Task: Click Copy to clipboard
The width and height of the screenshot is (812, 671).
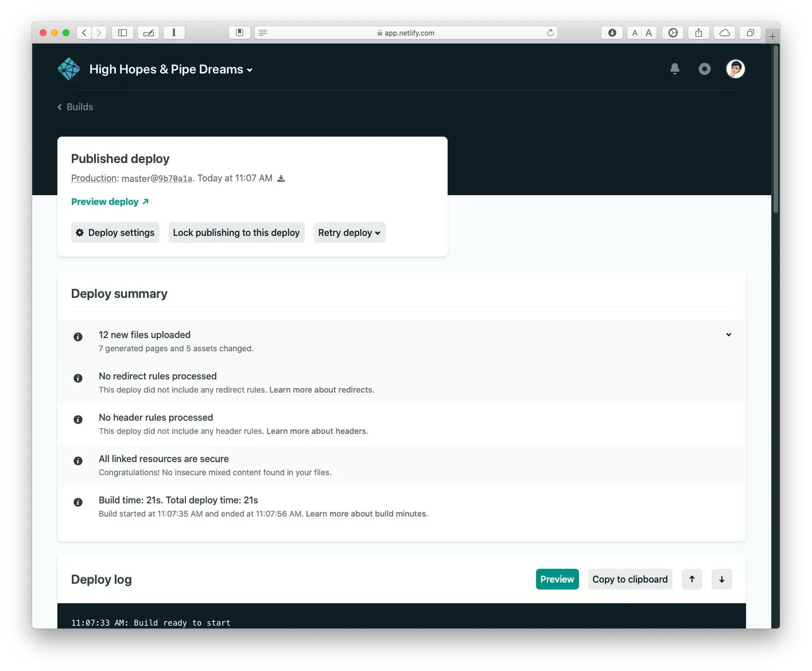Action: [x=630, y=579]
